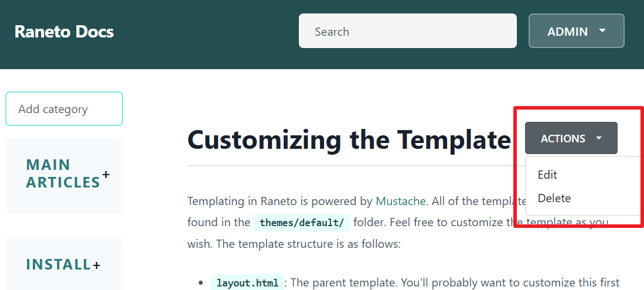Click the Add category input box
Image resolution: width=644 pixels, height=290 pixels.
[64, 109]
